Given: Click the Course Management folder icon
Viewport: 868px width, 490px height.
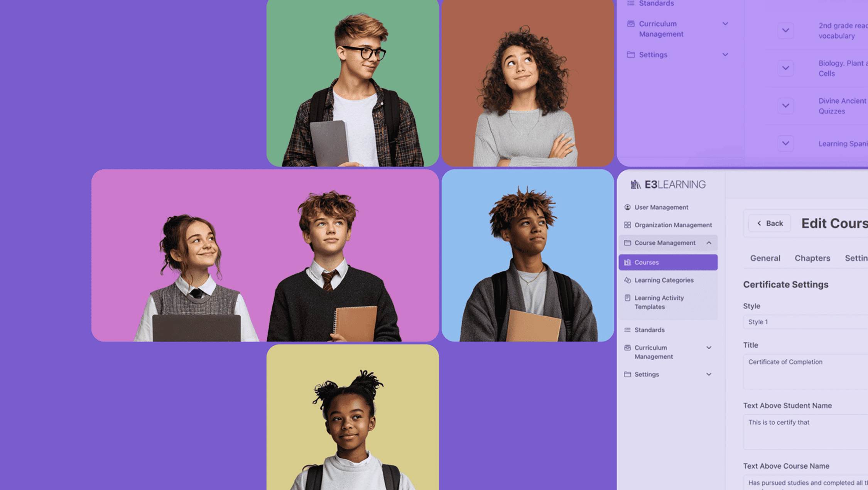Looking at the screenshot, I should [x=628, y=243].
